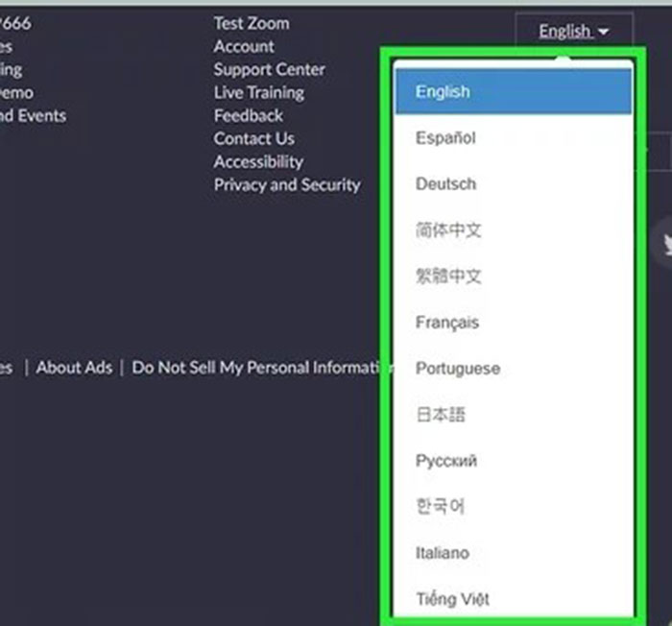
Task: Select 한국어 language option
Action: point(440,506)
